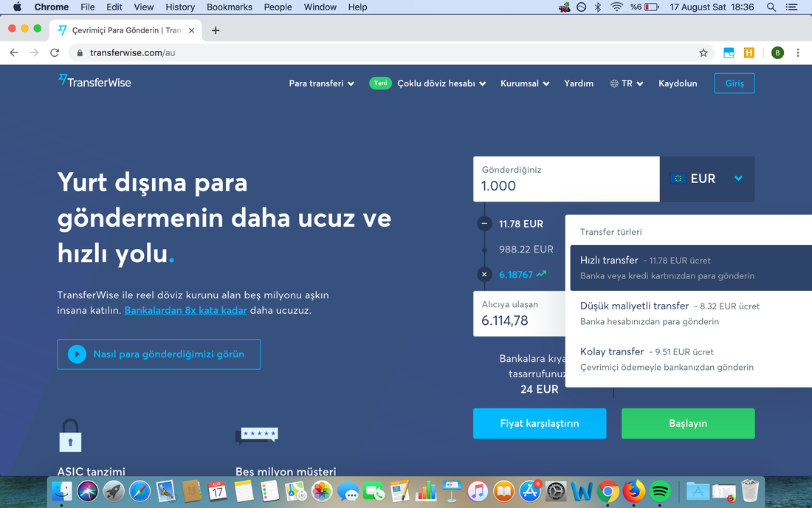Open Firefox from the dock
Viewport: 812px width, 508px height.
pyautogui.click(x=634, y=491)
